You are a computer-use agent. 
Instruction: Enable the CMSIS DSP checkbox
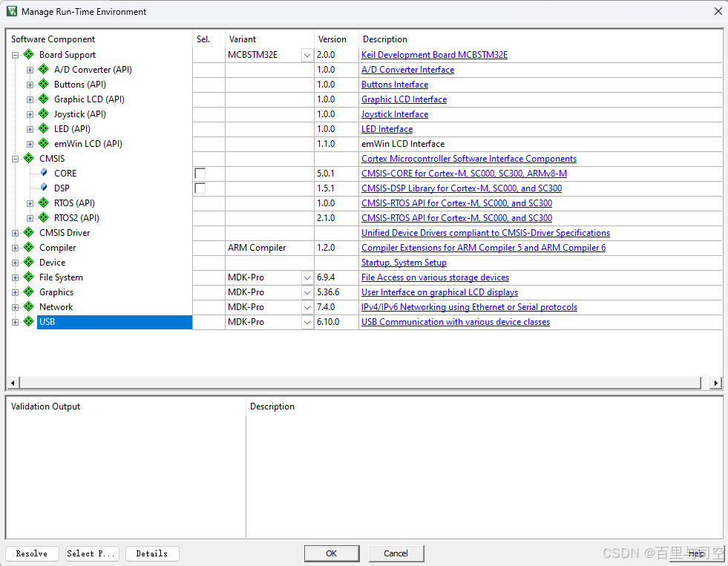200,188
